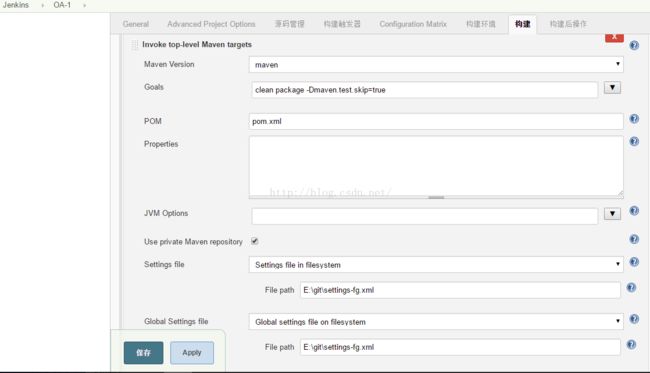Switch to the 构建触发器 tab
This screenshot has width=650, height=373.
(342, 24)
